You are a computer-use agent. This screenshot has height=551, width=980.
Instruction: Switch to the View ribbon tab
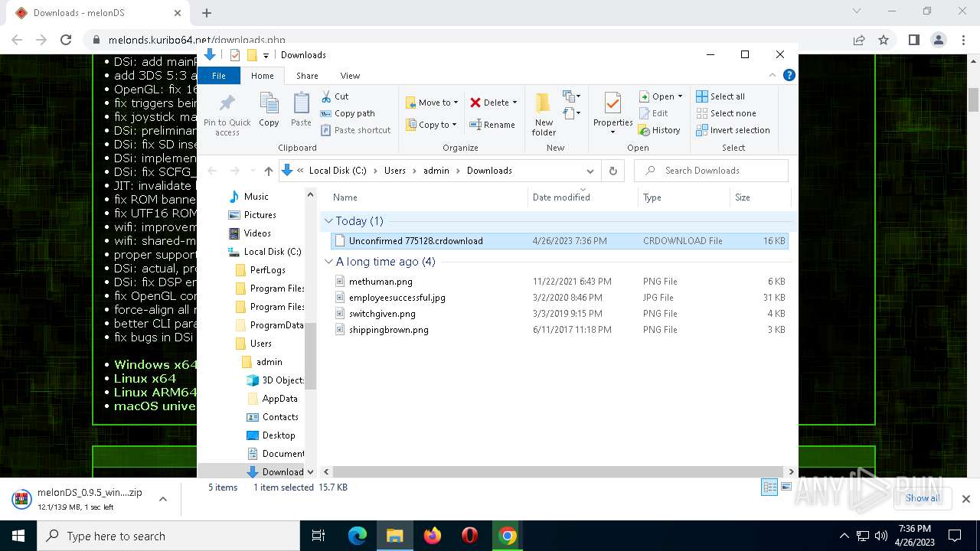[x=350, y=76]
